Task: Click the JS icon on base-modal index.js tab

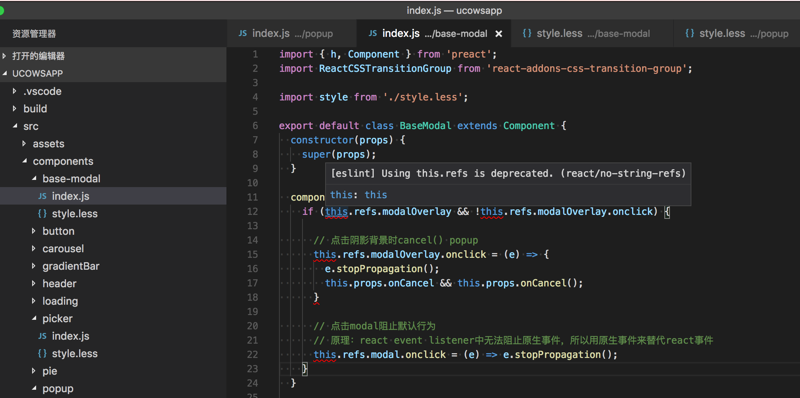Action: click(373, 34)
